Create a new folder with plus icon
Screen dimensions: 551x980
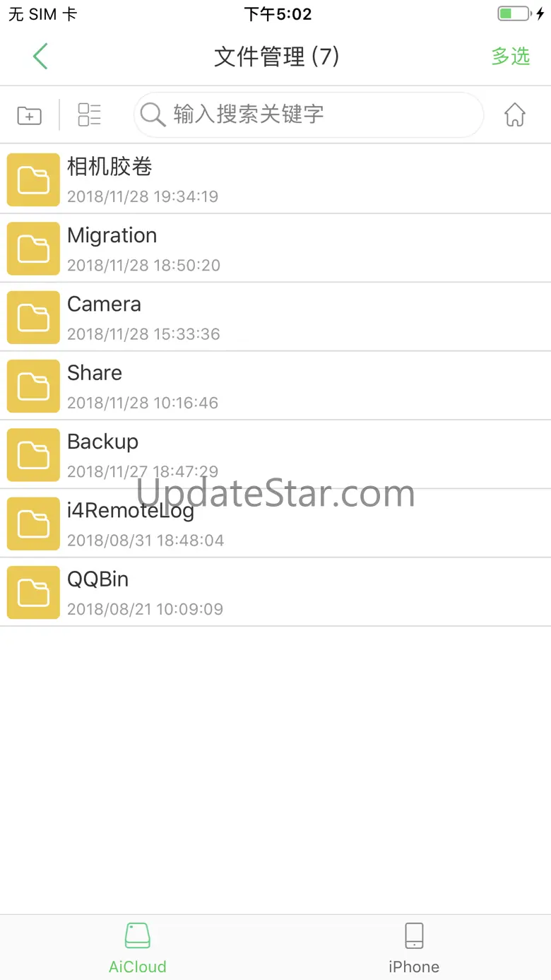[29, 115]
